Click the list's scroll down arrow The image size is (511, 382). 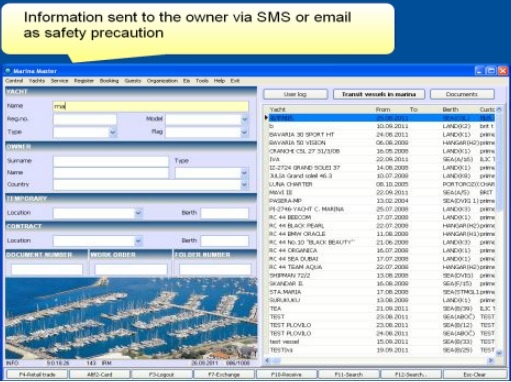[499, 353]
